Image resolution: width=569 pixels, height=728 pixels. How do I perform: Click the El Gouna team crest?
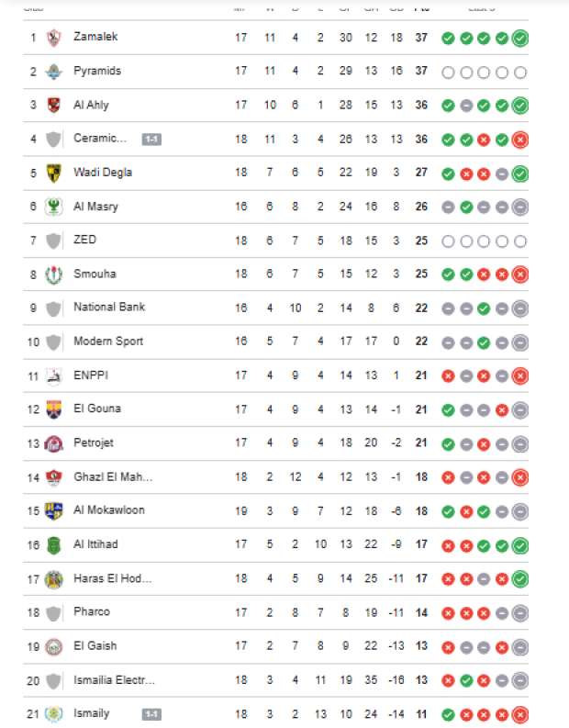point(53,409)
